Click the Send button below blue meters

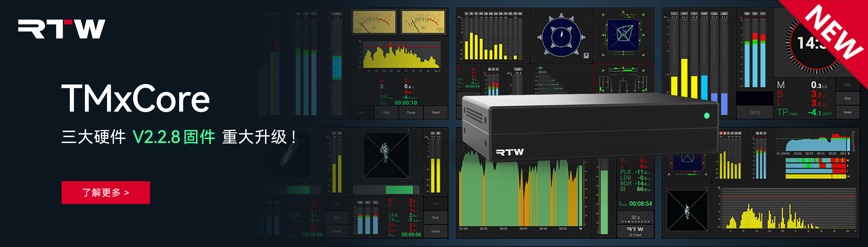755,112
